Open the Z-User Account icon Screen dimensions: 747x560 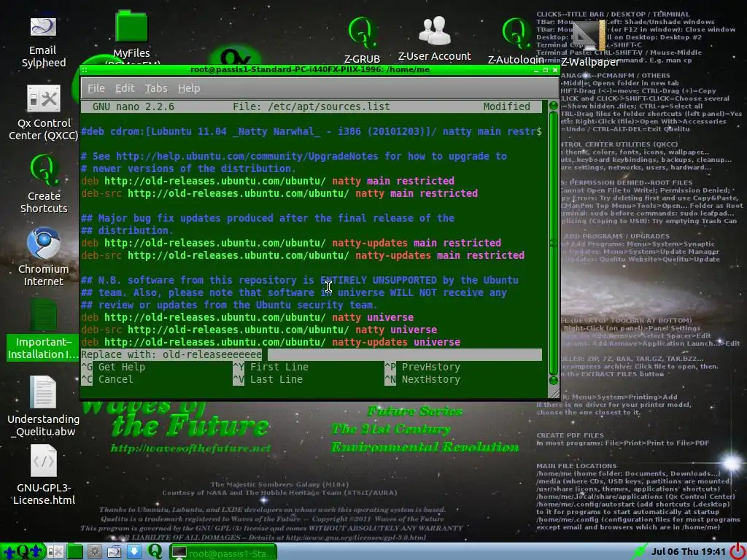435,39
